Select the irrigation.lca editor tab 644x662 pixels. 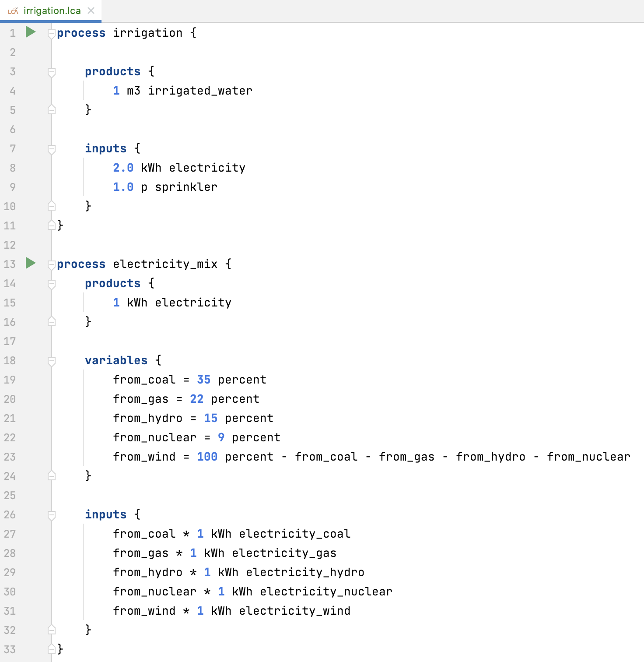(x=52, y=11)
